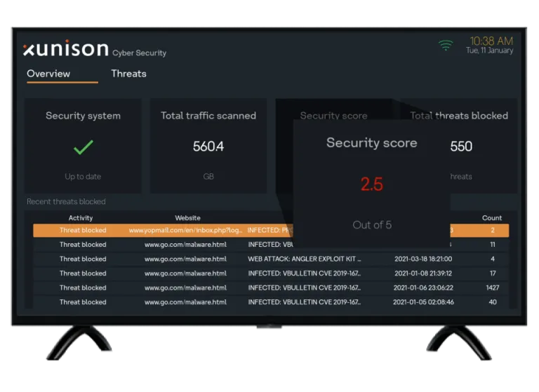Click the GB unit label
The image size is (539, 392).
point(208,177)
